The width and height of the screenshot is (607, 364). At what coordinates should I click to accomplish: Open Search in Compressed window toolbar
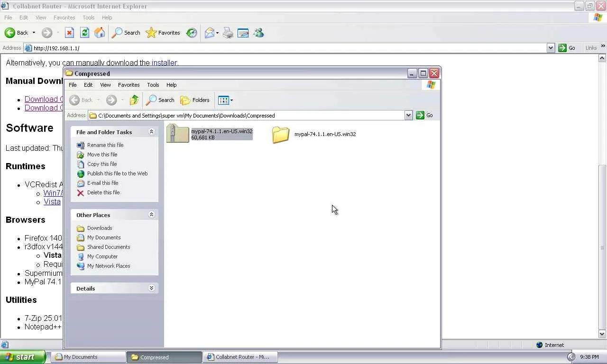coord(160,100)
